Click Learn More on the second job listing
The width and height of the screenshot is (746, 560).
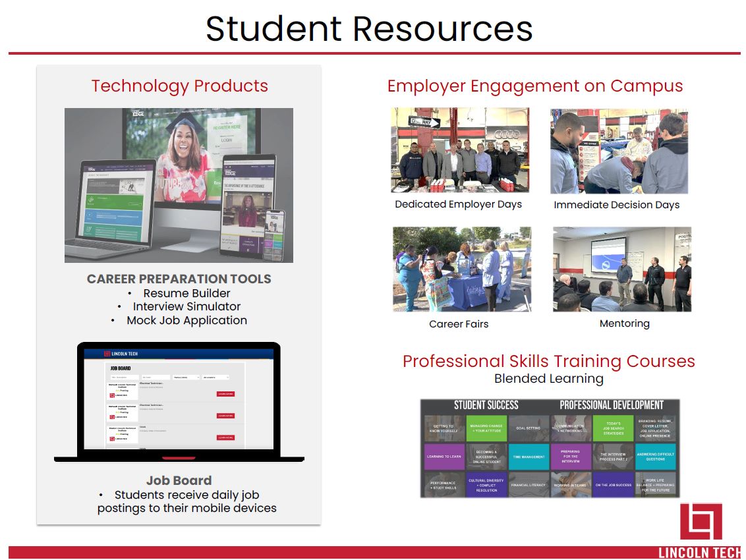225,416
